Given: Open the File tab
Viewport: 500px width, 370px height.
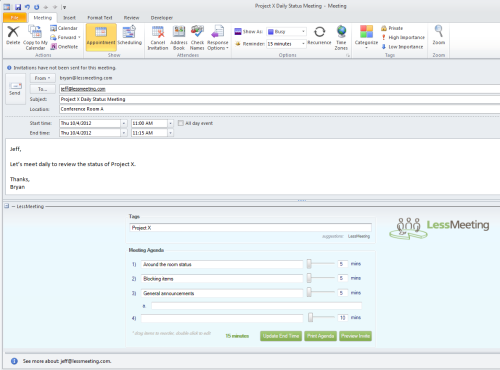Looking at the screenshot, I should tap(15, 18).
